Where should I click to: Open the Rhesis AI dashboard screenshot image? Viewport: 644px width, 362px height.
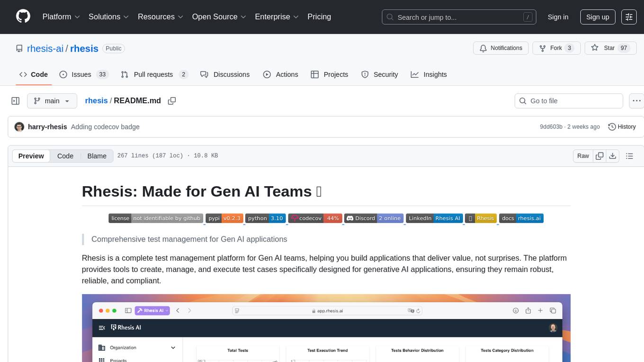(326, 328)
